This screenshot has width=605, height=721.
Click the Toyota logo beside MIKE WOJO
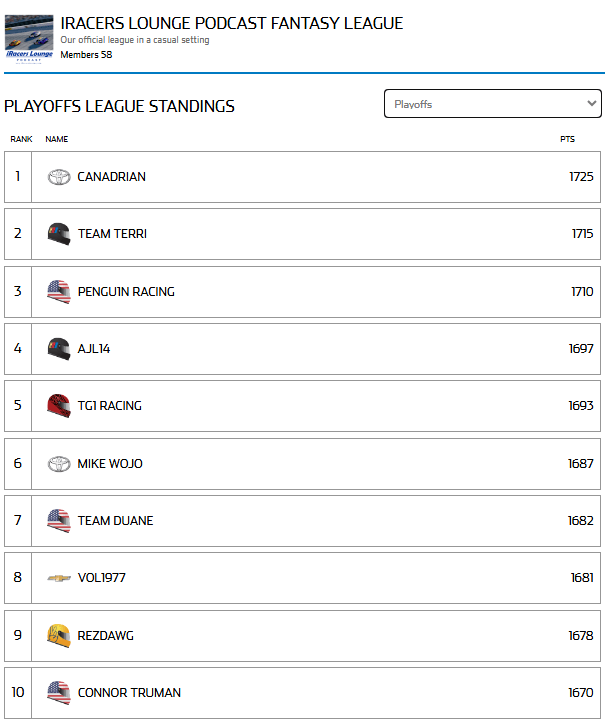point(59,464)
